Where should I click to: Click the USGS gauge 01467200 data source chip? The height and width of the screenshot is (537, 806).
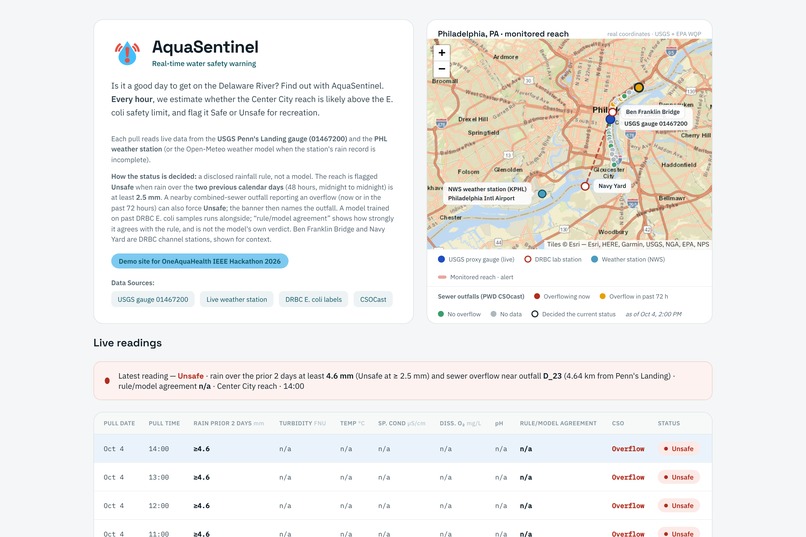[153, 300]
